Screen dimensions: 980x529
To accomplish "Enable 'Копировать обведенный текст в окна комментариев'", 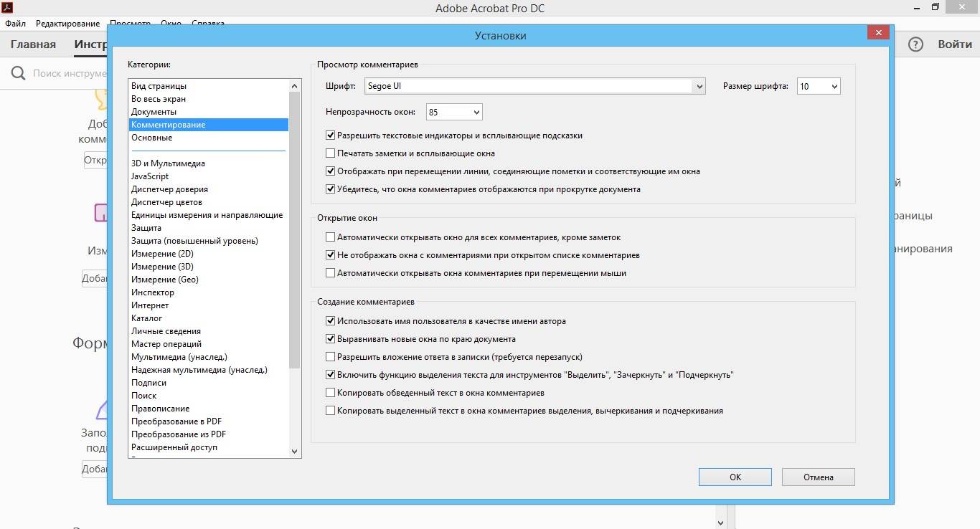I will pyautogui.click(x=331, y=392).
